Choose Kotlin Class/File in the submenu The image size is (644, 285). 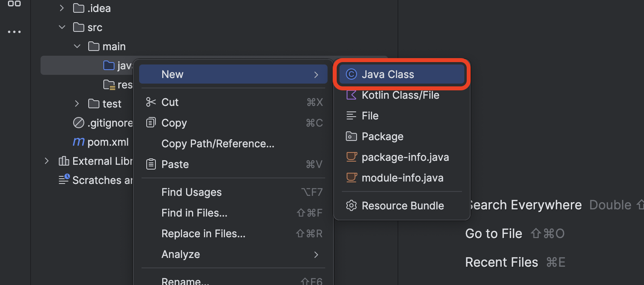400,95
